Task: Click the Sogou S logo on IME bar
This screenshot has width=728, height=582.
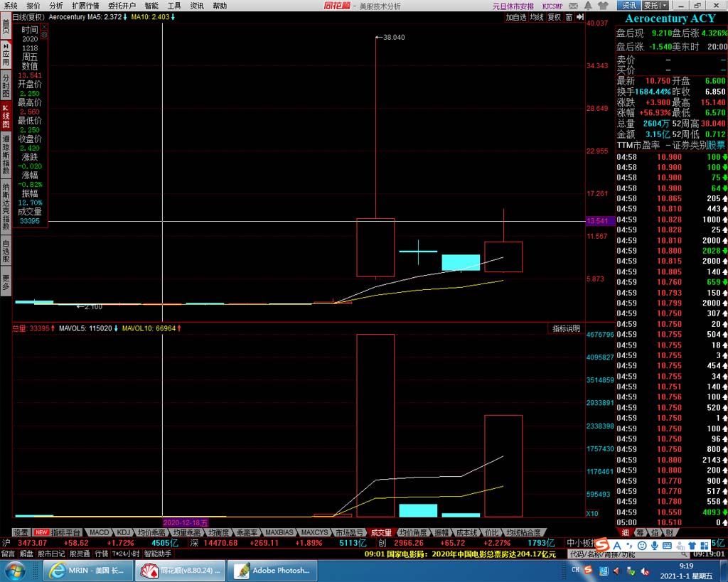Action: point(603,545)
